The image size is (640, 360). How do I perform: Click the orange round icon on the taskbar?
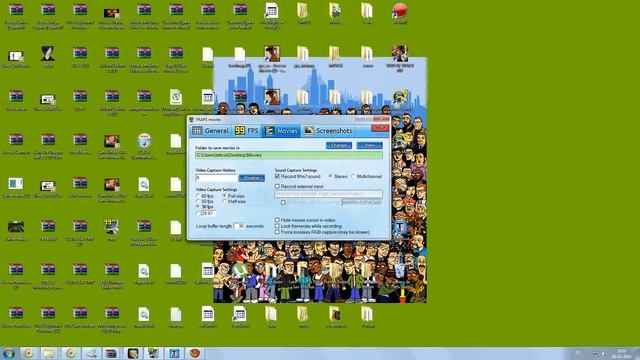click(195, 353)
